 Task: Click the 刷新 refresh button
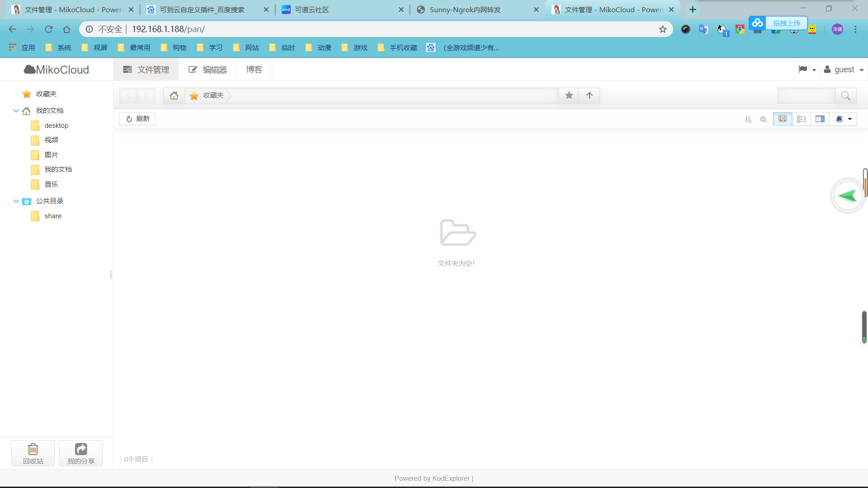pyautogui.click(x=137, y=119)
